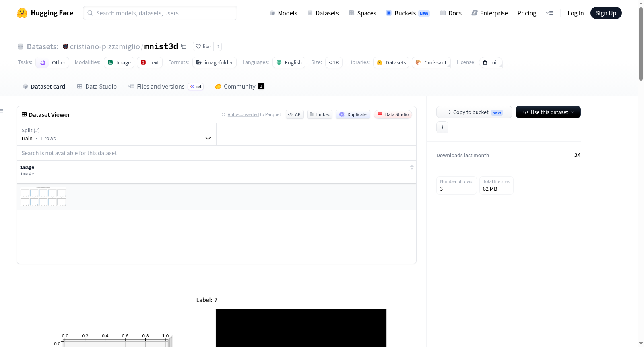Click the Log In link

[x=576, y=13]
